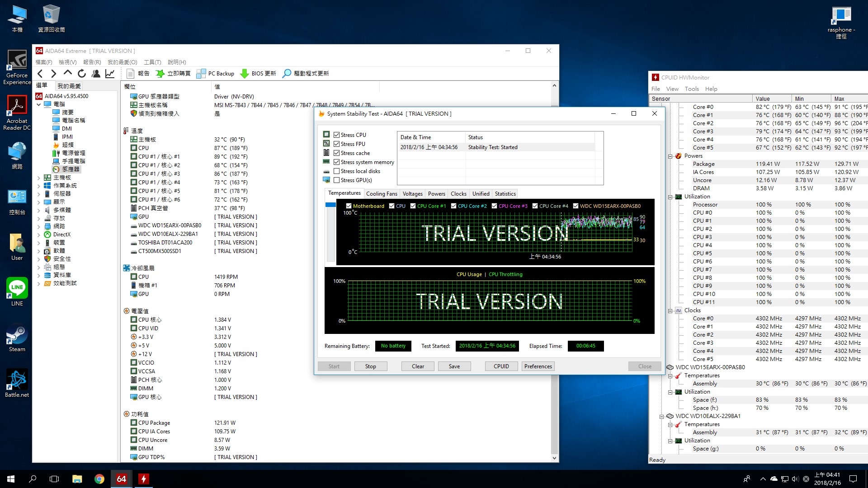The image size is (868, 488).
Task: Expand the 效能測試 tree node
Action: pyautogui.click(x=39, y=283)
